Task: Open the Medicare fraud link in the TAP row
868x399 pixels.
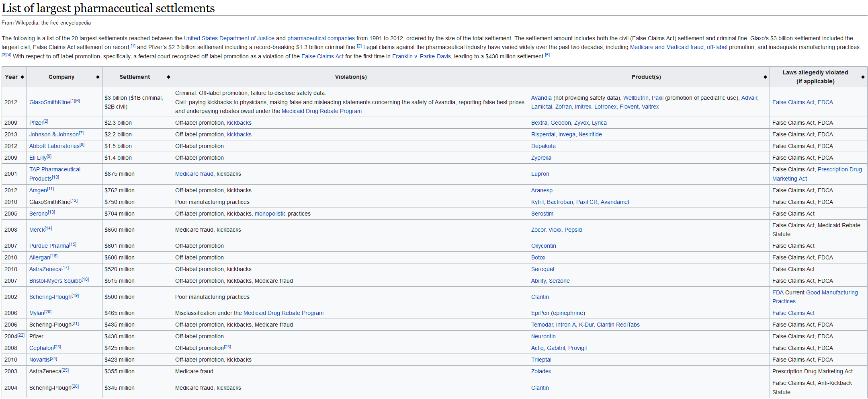Action: tap(194, 174)
